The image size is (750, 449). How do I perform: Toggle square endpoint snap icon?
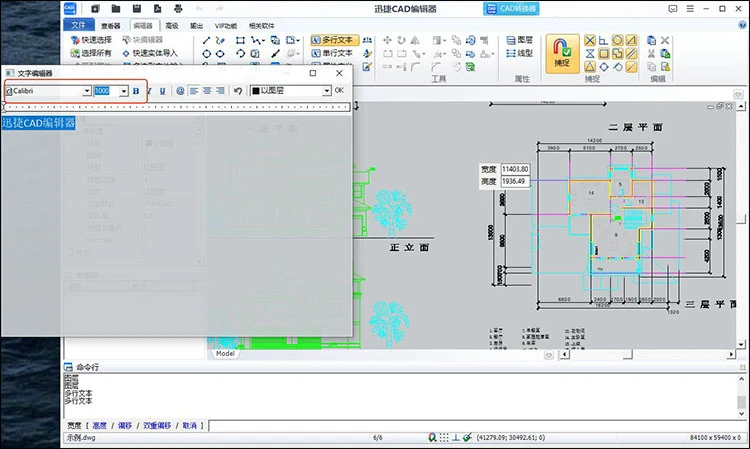[604, 54]
